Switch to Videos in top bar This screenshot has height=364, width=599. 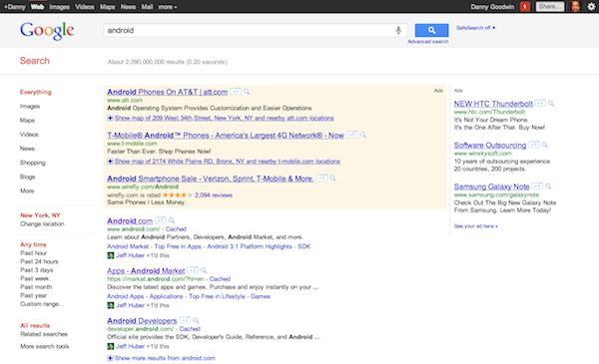click(x=85, y=7)
